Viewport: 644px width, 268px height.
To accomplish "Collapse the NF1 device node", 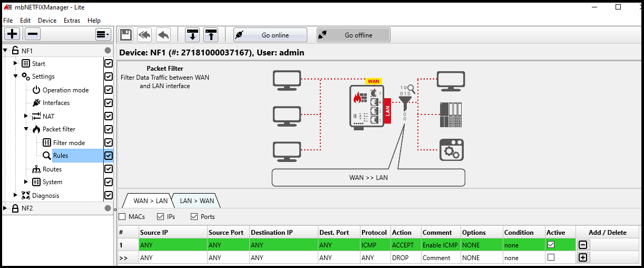I will 5,51.
